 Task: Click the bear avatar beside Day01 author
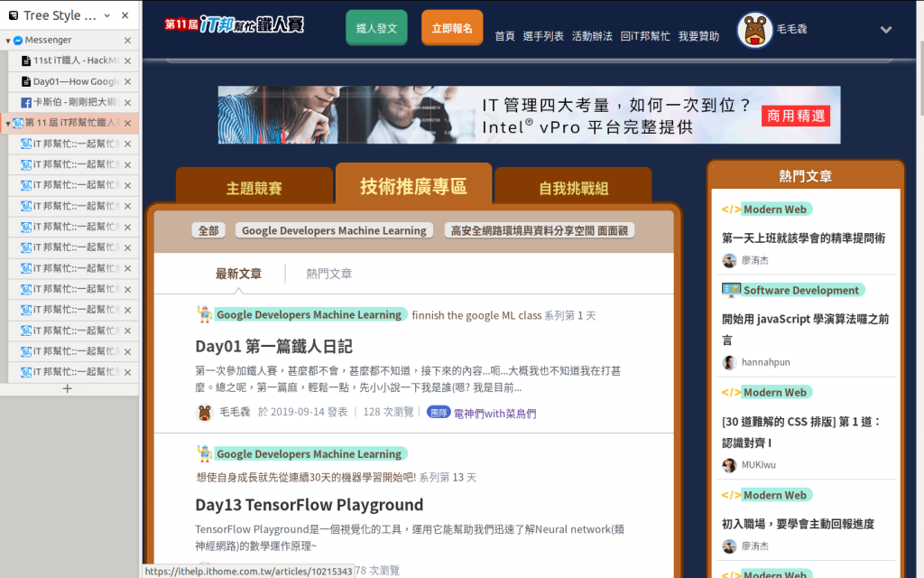[x=205, y=412]
